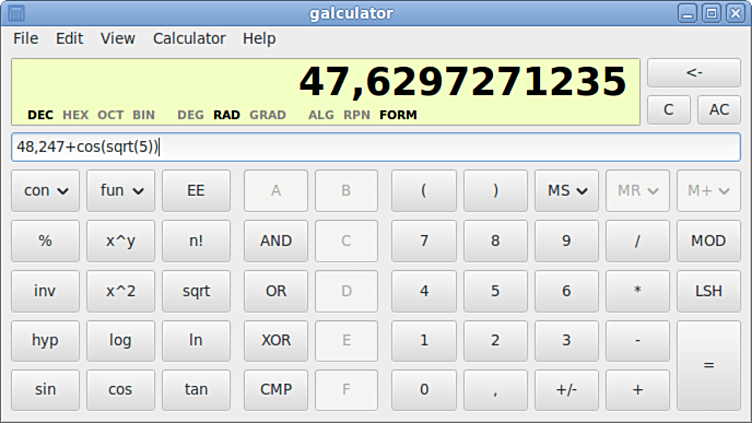Open the Calculator menu
Viewport: 752px width, 423px height.
click(189, 39)
